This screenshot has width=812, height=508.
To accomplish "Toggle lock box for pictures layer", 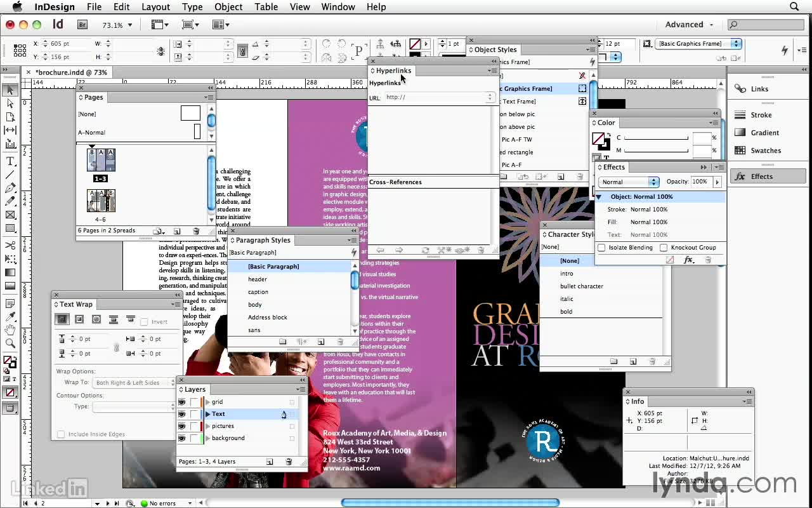I will point(194,426).
